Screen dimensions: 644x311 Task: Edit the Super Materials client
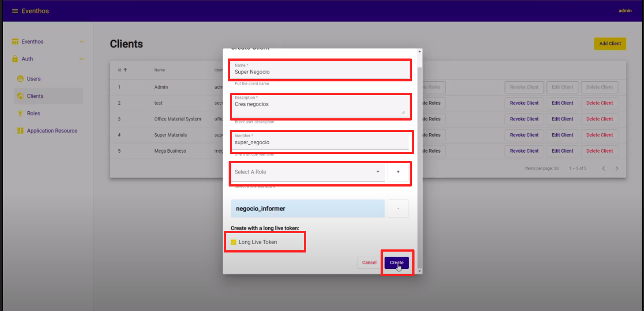(x=563, y=135)
